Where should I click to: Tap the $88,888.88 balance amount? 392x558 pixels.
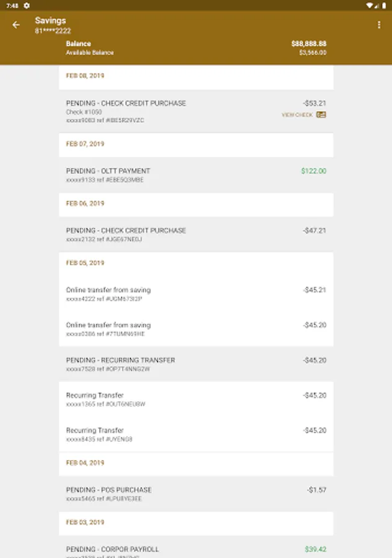[308, 44]
